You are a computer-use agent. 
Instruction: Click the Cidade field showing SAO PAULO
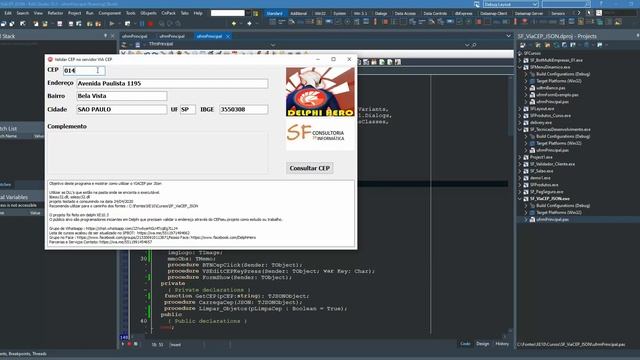(122, 109)
